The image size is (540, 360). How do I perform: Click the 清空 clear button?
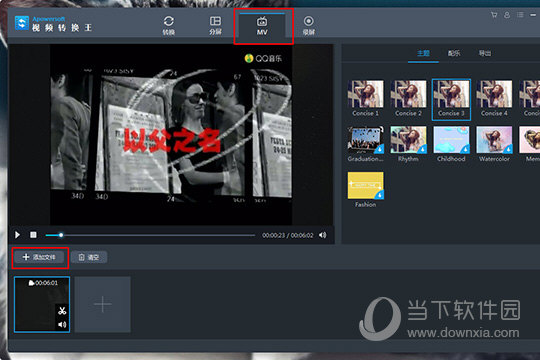tap(89, 257)
